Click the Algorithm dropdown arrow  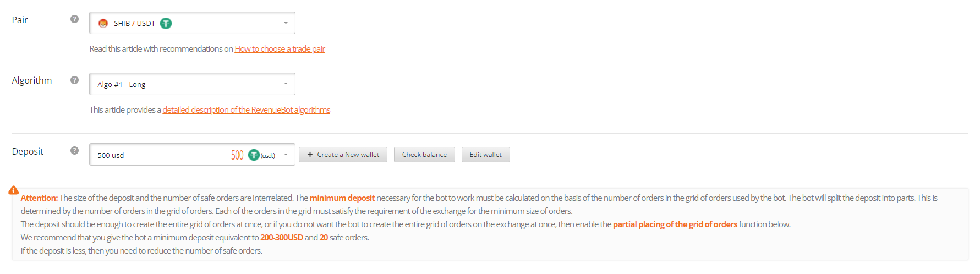[x=286, y=84]
